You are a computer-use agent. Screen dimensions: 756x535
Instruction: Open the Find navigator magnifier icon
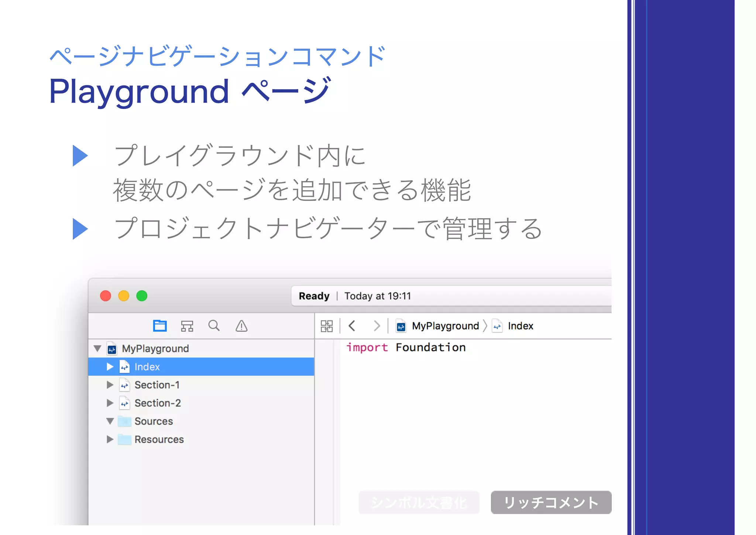click(x=214, y=326)
